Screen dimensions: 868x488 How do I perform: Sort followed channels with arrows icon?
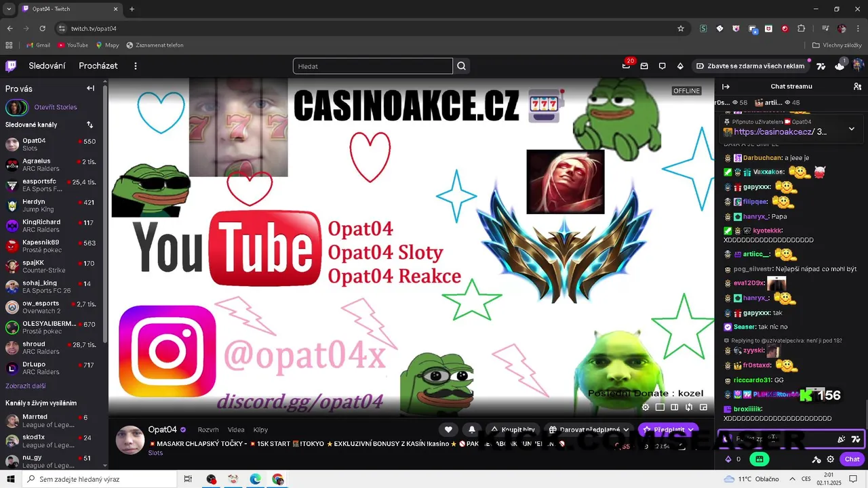click(x=90, y=125)
